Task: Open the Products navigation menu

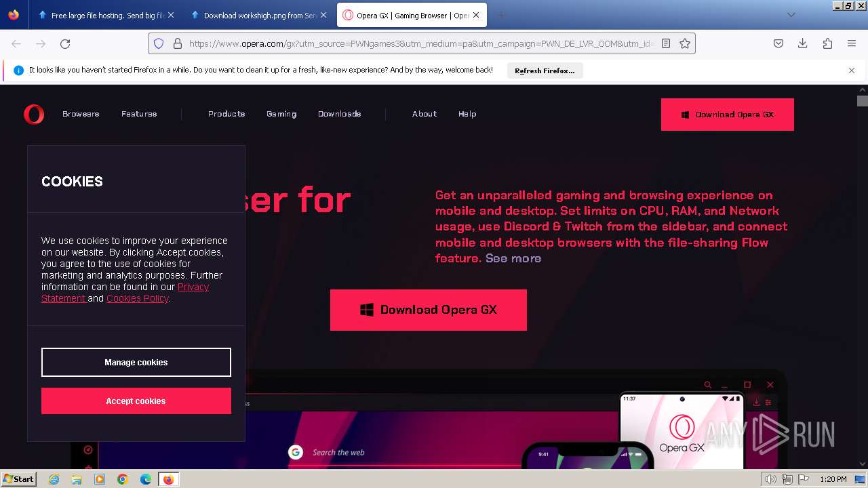Action: pyautogui.click(x=226, y=114)
